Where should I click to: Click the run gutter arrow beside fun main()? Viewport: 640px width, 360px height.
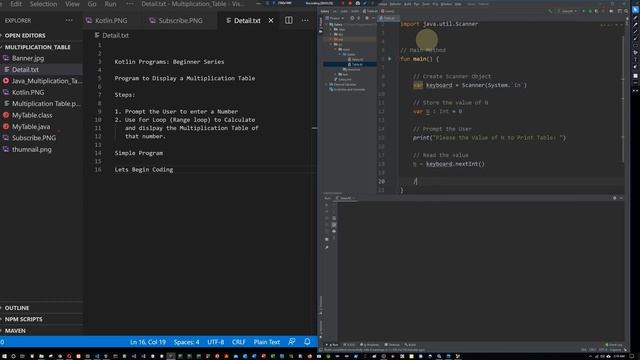point(389,59)
